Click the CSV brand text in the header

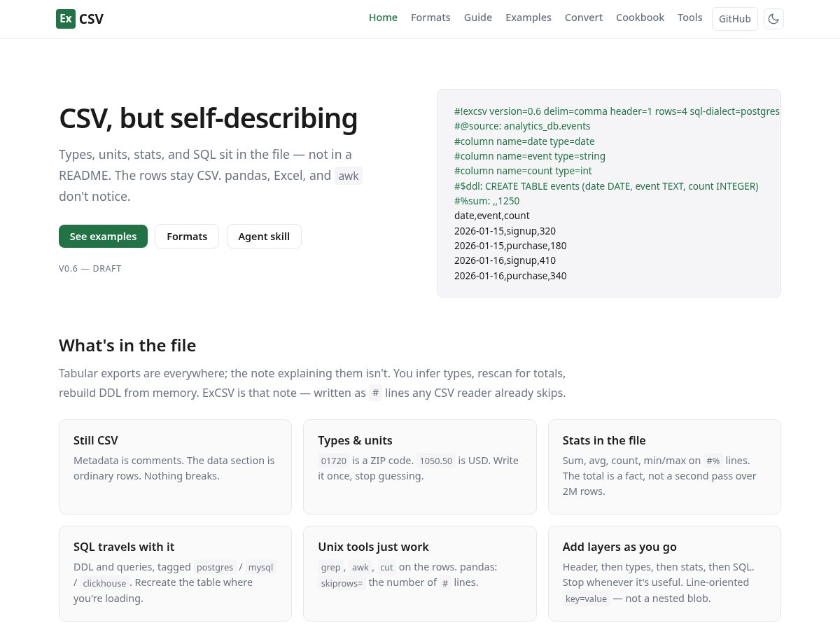point(92,19)
